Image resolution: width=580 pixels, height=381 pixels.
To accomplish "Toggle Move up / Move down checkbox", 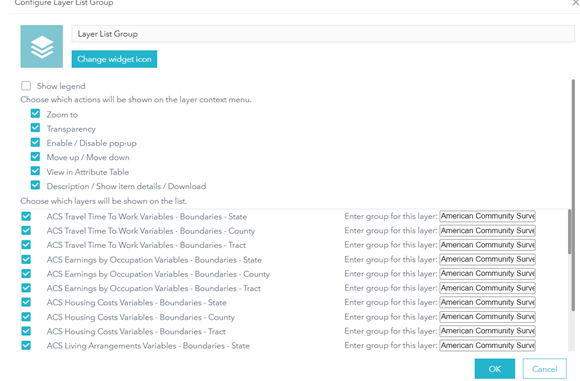I will click(x=35, y=157).
